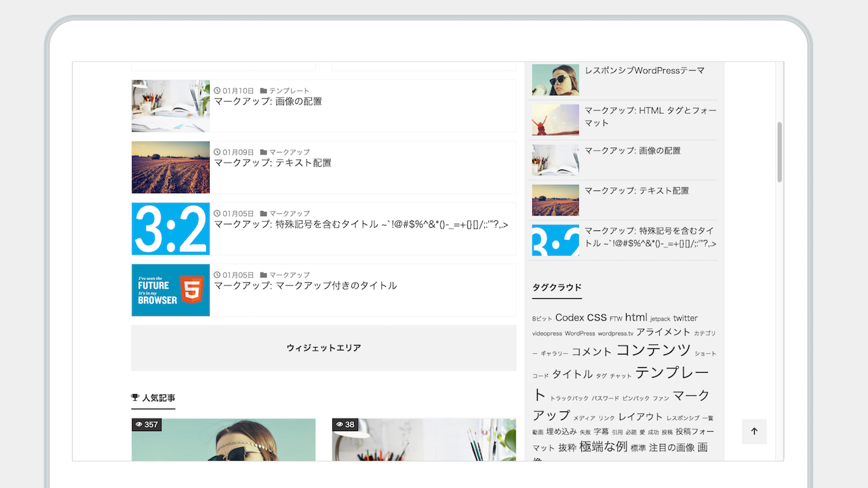
Task: Click the folder icon on the テキスト配置 post
Action: (x=264, y=152)
